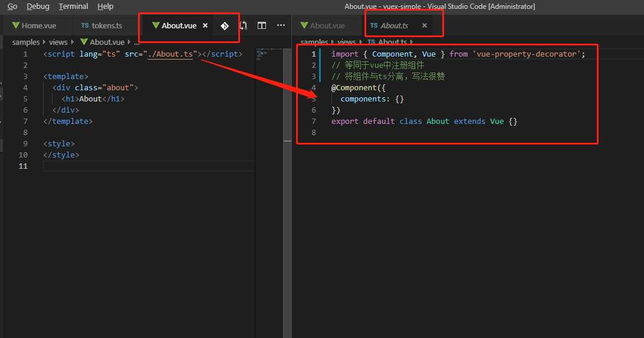This screenshot has height=338, width=644.
Task: Follow the ./About.ts src link in code
Action: point(170,54)
